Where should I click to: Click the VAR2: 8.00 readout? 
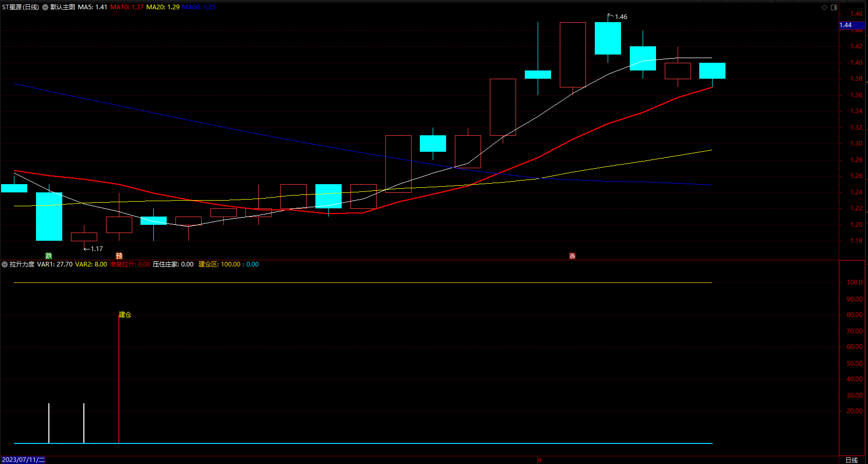91,264
